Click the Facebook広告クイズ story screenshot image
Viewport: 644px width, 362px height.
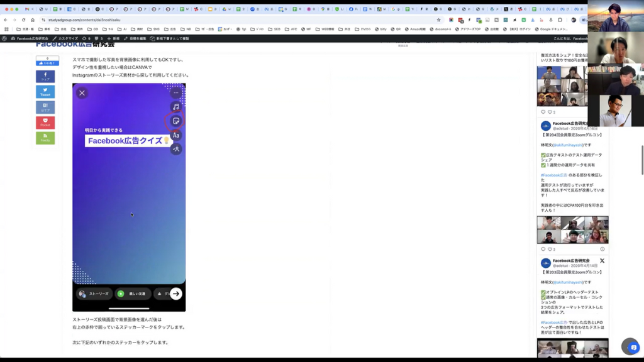[x=129, y=197]
